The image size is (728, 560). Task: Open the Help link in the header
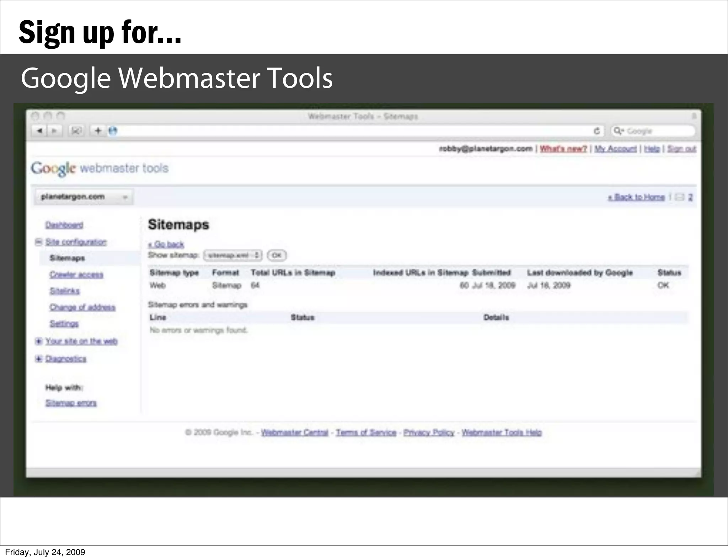652,149
